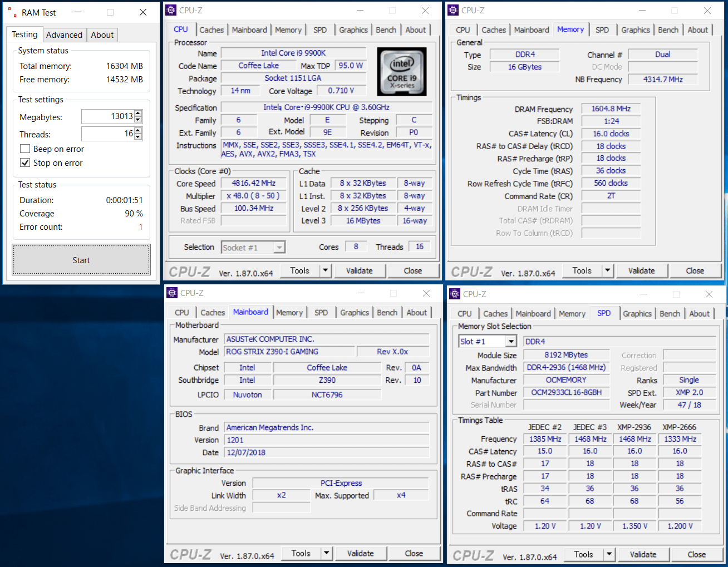The width and height of the screenshot is (728, 567).
Task: Click the Core Voltage value '0.710 V'
Action: (x=341, y=91)
